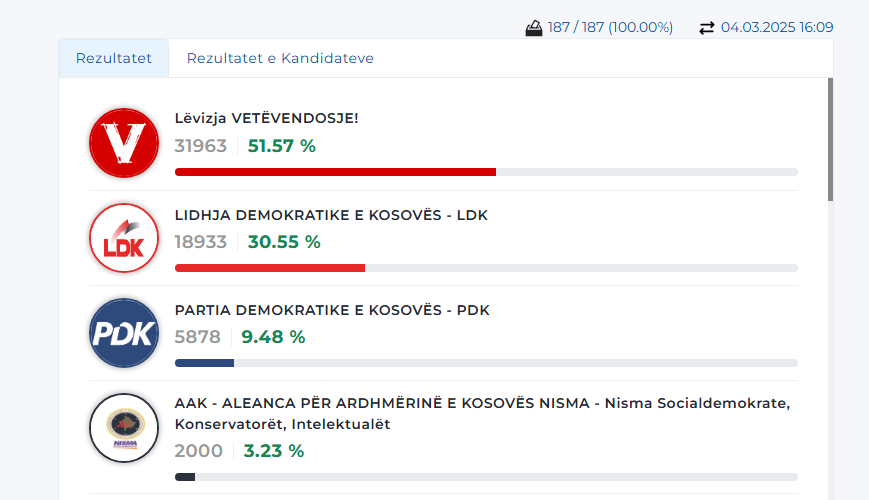Click the results list vertical scrollbar
Screen dimensions: 869x500
[x=830, y=140]
